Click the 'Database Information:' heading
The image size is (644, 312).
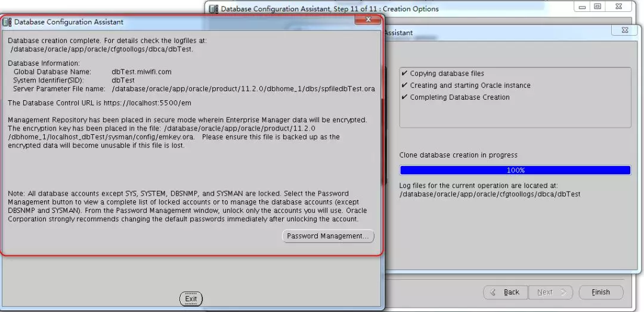44,63
